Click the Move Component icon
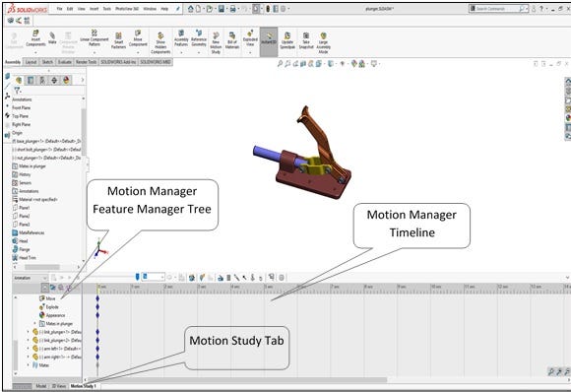571x392 pixels. [138, 38]
